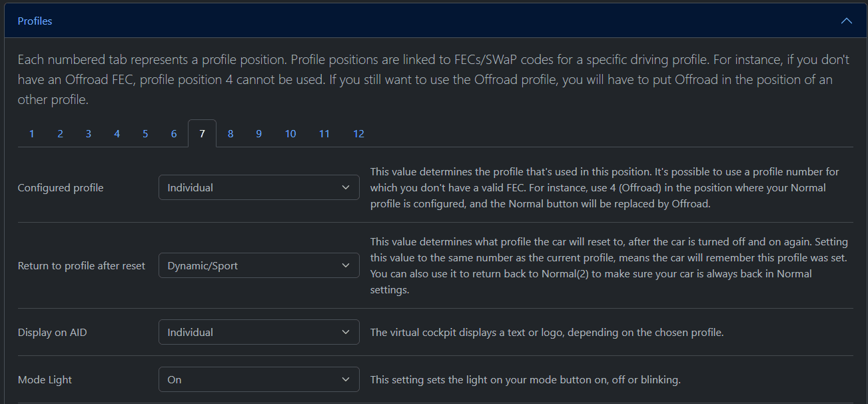Select profile position tab 4
The height and width of the screenshot is (404, 868).
tap(117, 134)
